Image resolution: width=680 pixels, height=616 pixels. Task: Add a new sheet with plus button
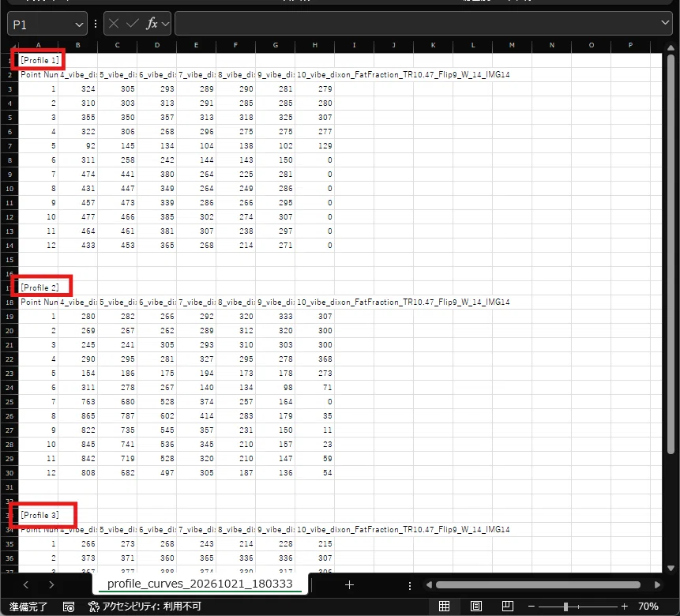tap(349, 585)
